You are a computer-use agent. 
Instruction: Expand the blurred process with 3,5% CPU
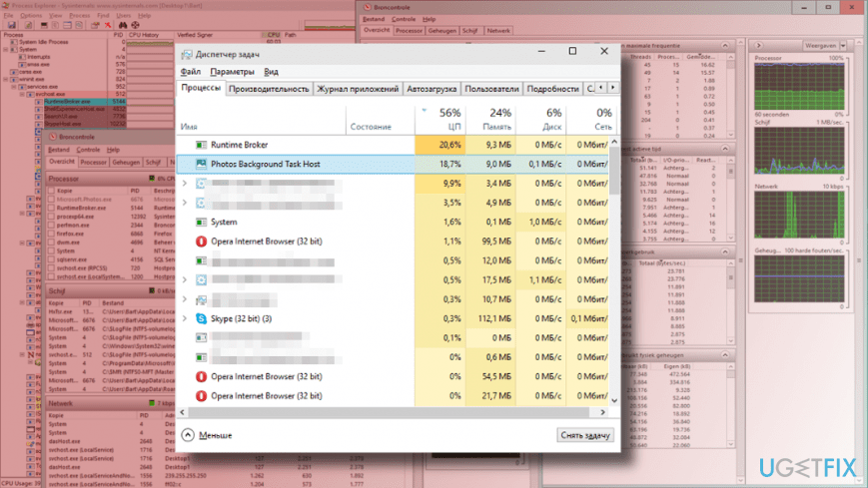(x=185, y=203)
